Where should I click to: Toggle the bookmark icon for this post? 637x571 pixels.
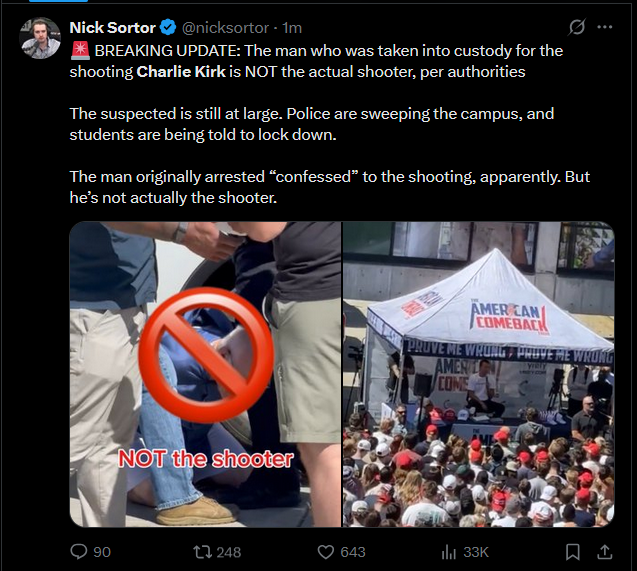click(x=573, y=552)
